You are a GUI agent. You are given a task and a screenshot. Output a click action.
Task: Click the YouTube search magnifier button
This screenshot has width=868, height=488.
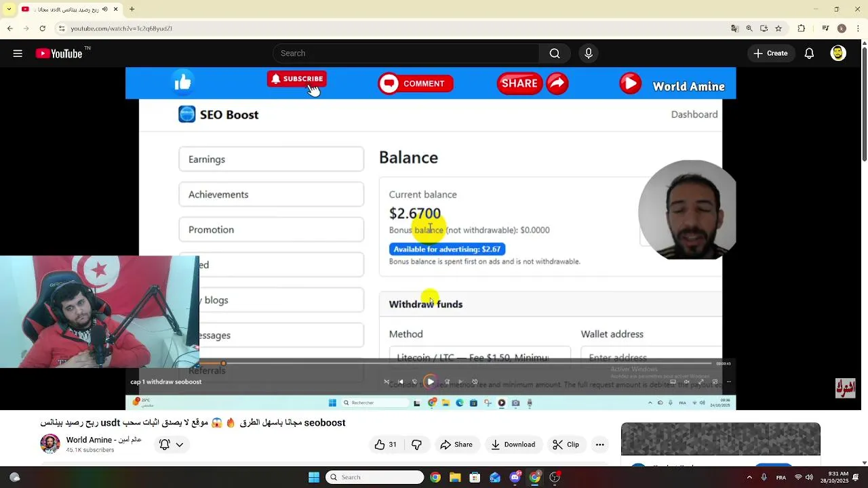coord(555,54)
